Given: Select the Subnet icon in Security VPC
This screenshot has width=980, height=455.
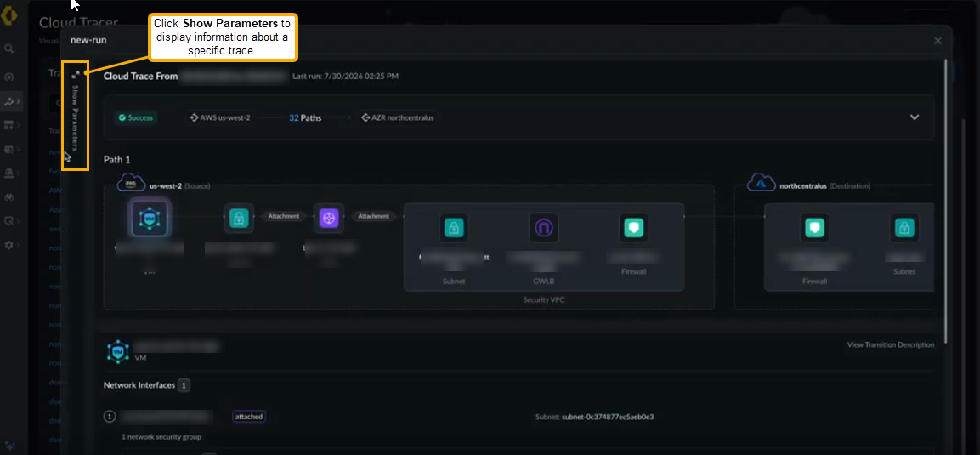Looking at the screenshot, I should tap(454, 228).
